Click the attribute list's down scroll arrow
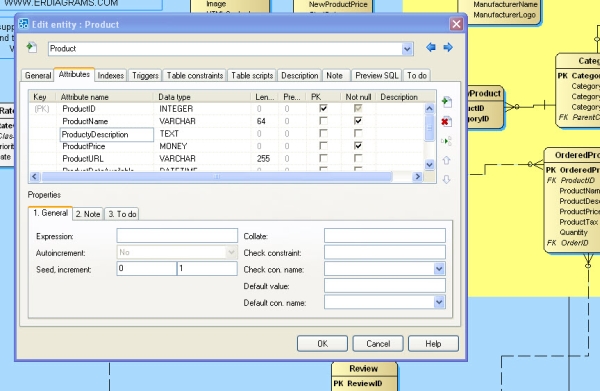The width and height of the screenshot is (600, 391). pyautogui.click(x=429, y=165)
